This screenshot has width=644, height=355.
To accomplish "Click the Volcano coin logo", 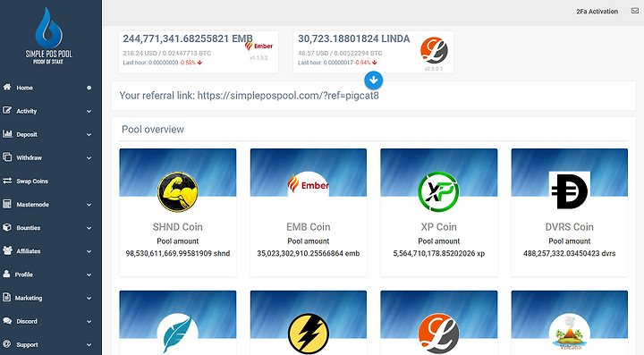I will [x=569, y=333].
